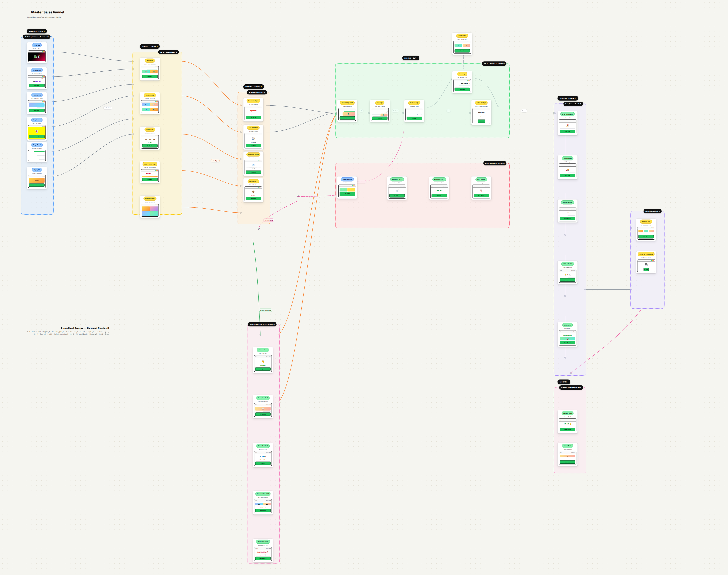Click the shopping cart icon in Abandoned Cart 1
Viewport: 728px width, 575px height.
point(397,191)
